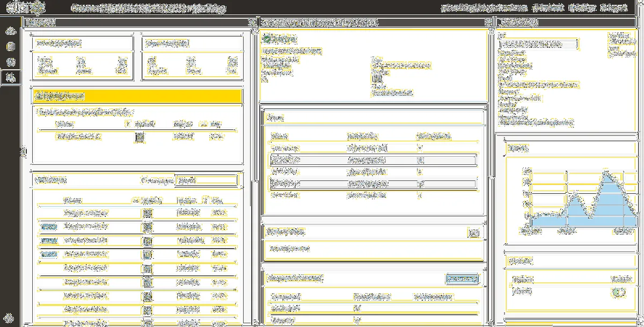644x327 pixels.
Task: Click the filter input field above the list
Action: (206, 180)
